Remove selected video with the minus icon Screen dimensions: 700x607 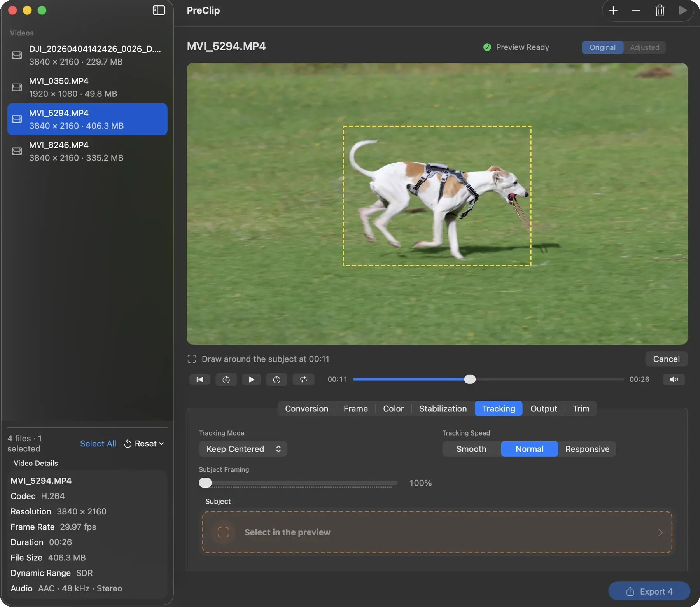click(636, 10)
